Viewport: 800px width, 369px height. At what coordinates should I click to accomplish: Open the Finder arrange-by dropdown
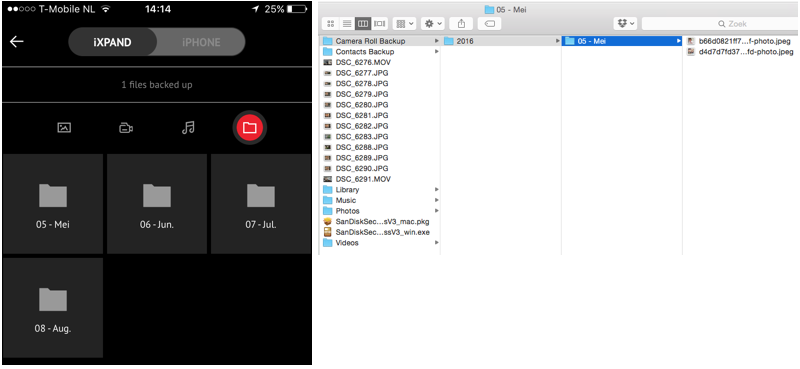(405, 23)
